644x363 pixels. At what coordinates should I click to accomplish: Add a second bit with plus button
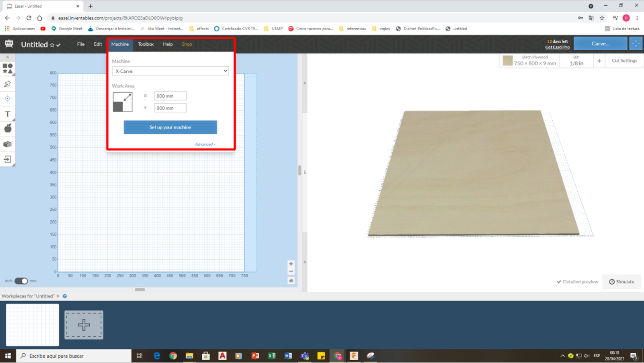coord(599,61)
